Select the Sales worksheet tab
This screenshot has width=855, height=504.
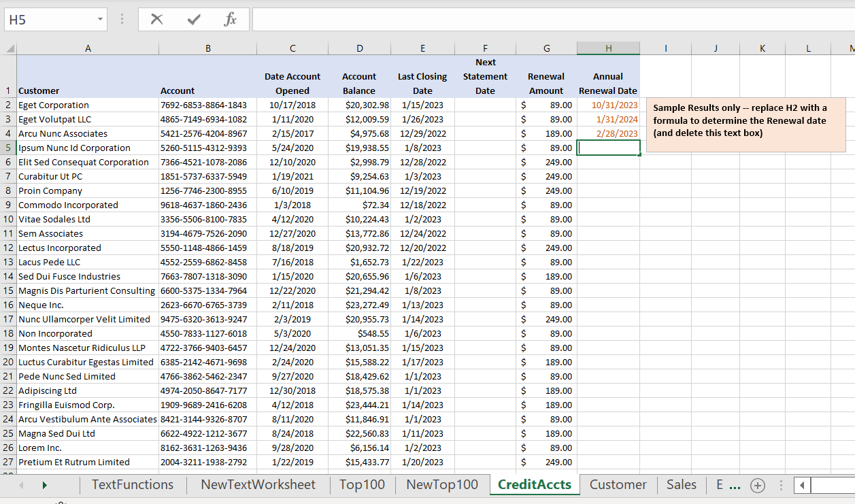tap(681, 485)
